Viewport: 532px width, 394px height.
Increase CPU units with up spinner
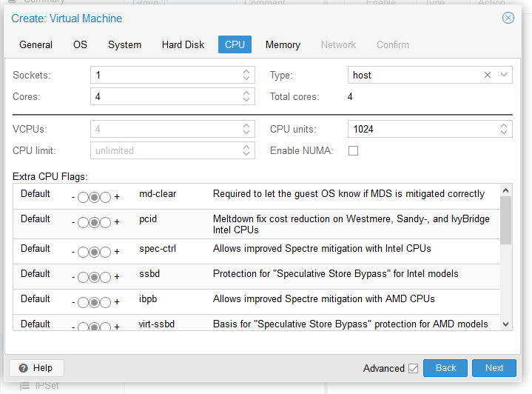(503, 126)
